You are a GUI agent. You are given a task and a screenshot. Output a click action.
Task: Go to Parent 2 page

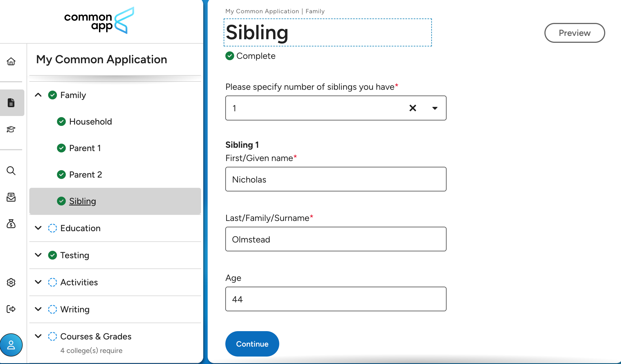point(85,175)
